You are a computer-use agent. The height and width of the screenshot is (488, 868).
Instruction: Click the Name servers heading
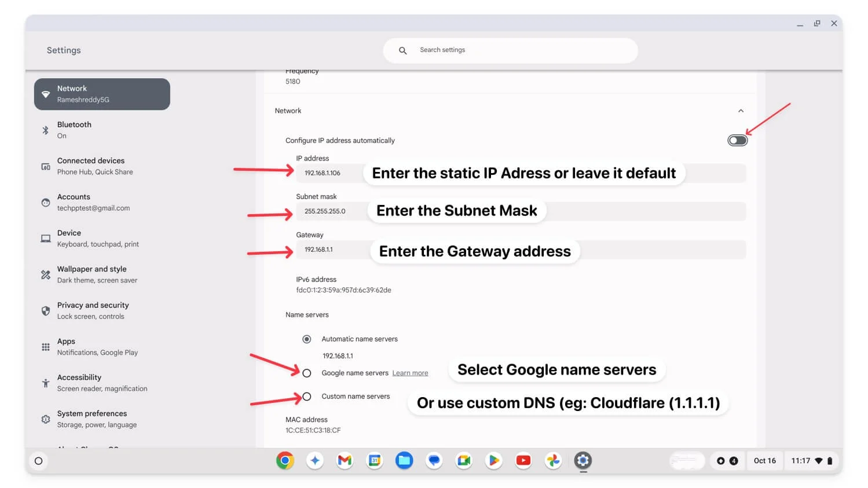click(x=307, y=315)
